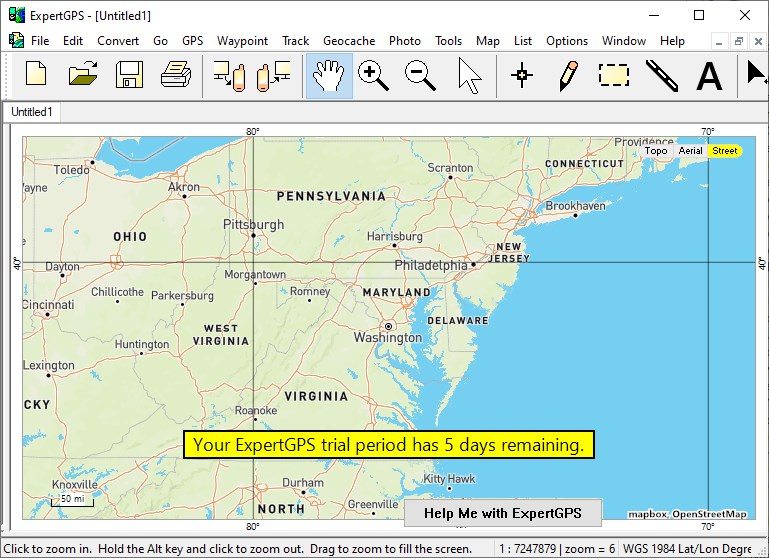Viewport: 769px width, 558px height.
Task: Switch map view to Aerial
Action: 690,151
